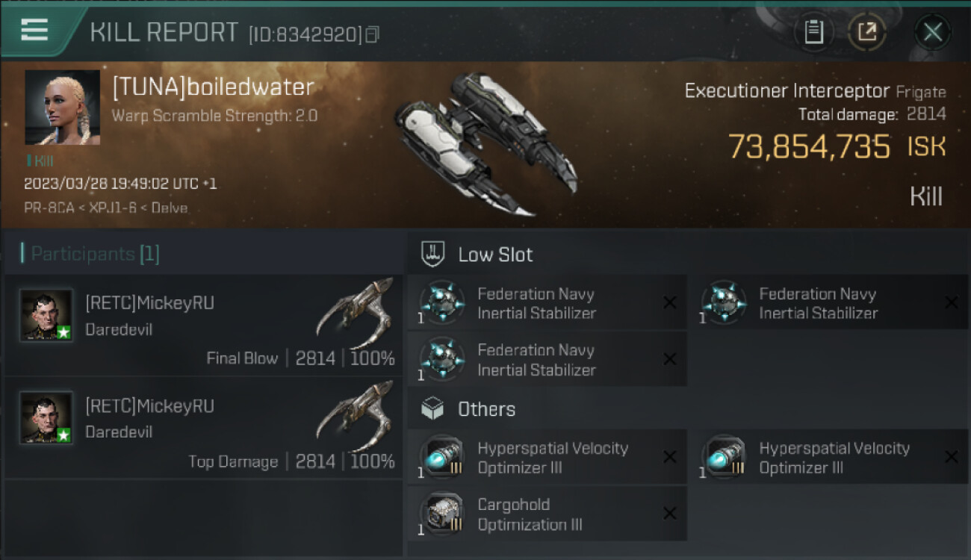Click the victim name [TUNA]boiledwater
This screenshot has height=560, width=971.
click(213, 87)
